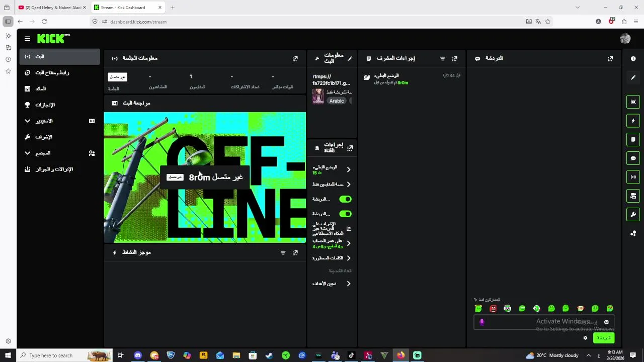Toggle the stacked channel actions panel icon

point(633,196)
